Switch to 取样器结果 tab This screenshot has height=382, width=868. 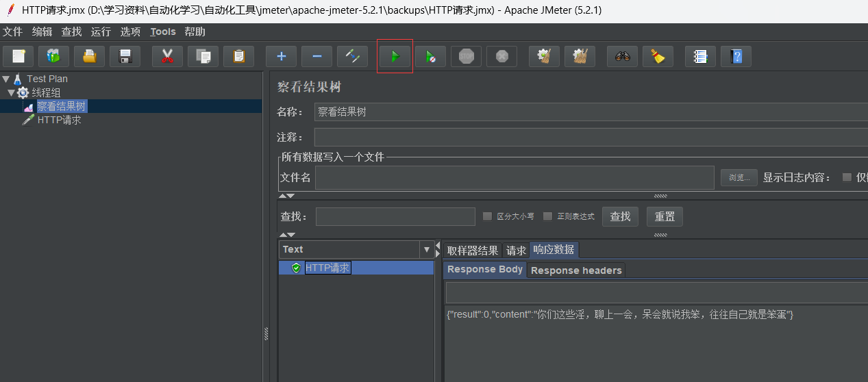coord(473,251)
